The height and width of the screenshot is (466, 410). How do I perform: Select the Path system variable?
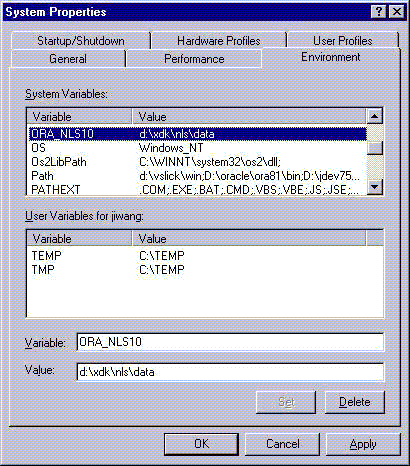197,176
